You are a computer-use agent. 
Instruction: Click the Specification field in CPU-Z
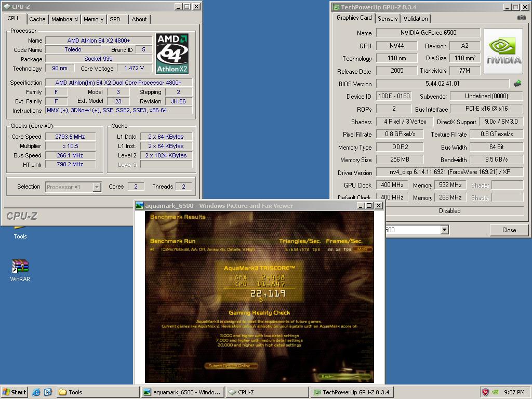click(x=119, y=83)
